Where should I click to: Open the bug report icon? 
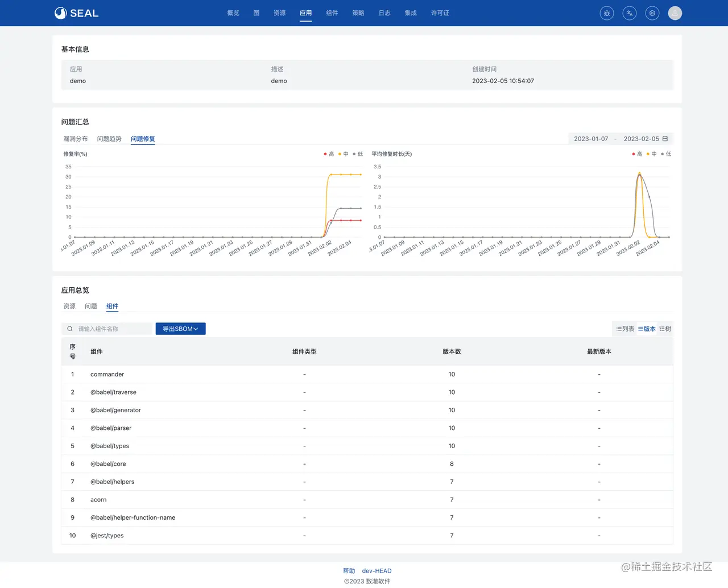(x=607, y=13)
